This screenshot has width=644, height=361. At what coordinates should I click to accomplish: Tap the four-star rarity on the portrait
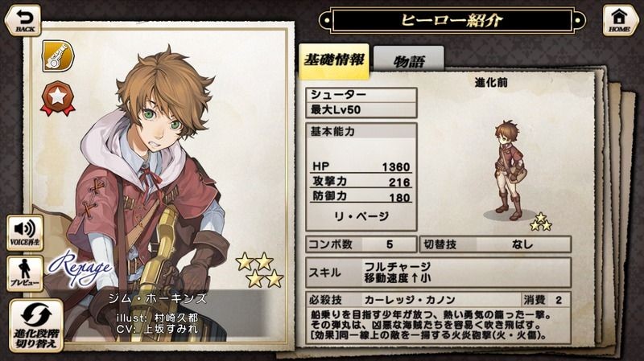point(259,270)
